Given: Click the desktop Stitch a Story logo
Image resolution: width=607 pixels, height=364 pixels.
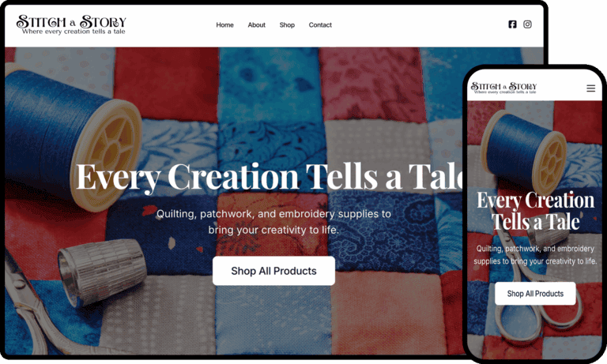Looking at the screenshot, I should [x=71, y=24].
